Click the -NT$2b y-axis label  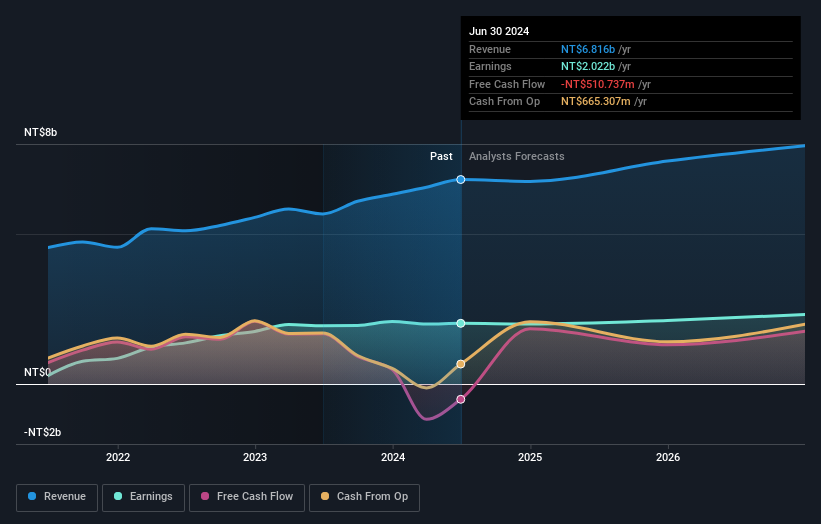42,432
